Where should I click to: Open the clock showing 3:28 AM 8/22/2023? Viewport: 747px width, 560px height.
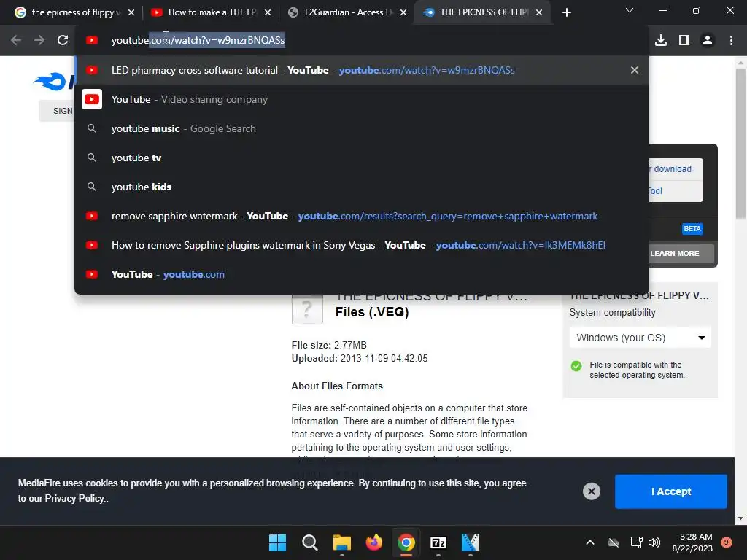click(x=692, y=542)
